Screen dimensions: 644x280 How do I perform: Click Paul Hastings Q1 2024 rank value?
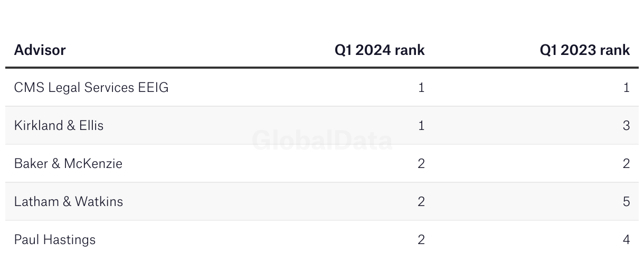point(421,240)
